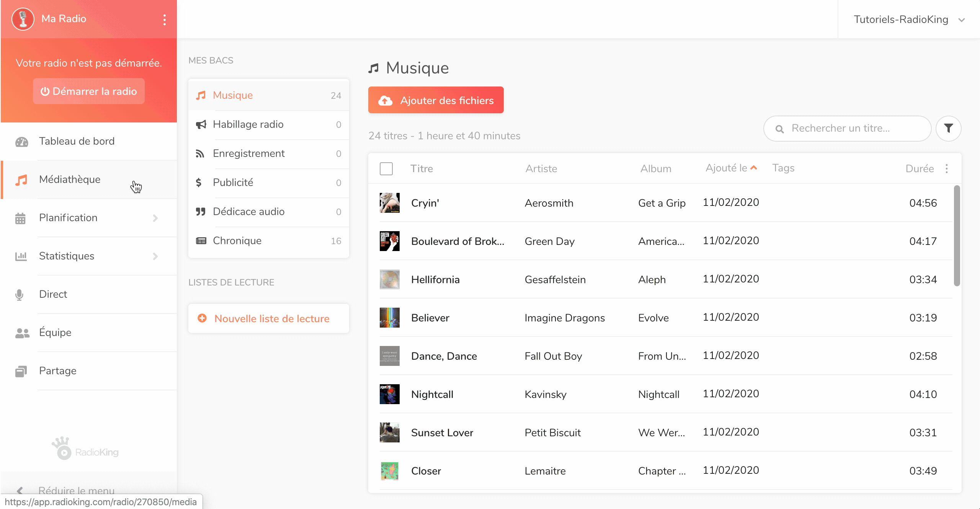This screenshot has width=980, height=509.
Task: Click the plus icon for new playlist
Action: coord(202,318)
